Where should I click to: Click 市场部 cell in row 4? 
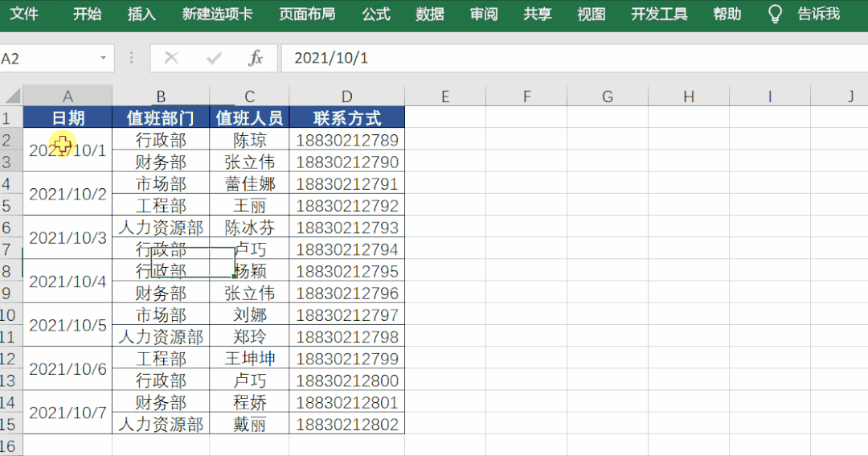pyautogui.click(x=161, y=183)
